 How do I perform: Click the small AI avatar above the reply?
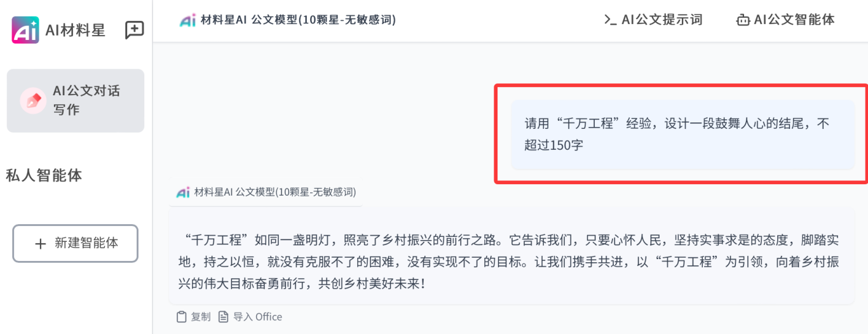(183, 192)
